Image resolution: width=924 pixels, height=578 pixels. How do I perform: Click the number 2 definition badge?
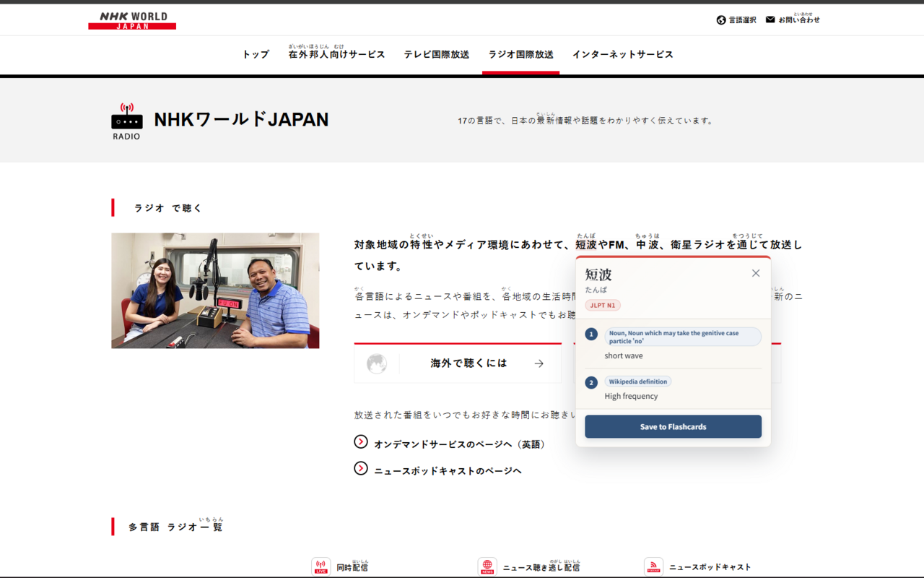click(x=591, y=382)
